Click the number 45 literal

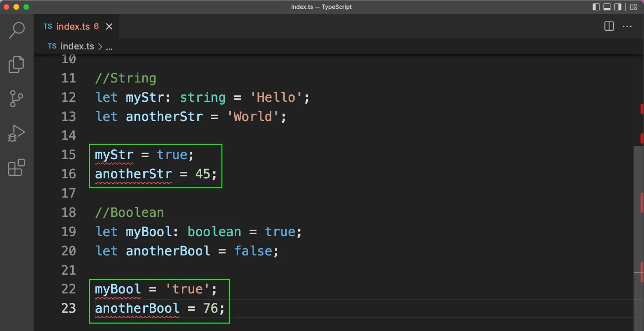click(x=203, y=174)
